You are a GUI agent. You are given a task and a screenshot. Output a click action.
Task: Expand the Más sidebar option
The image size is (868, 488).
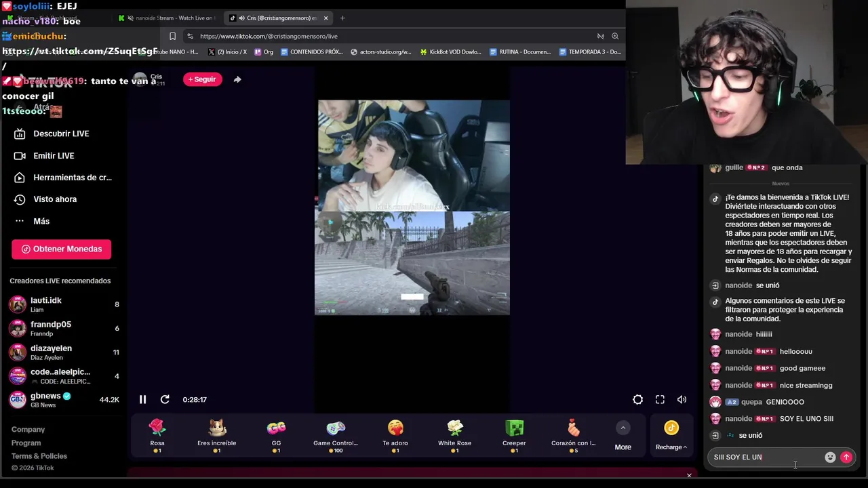click(x=41, y=221)
